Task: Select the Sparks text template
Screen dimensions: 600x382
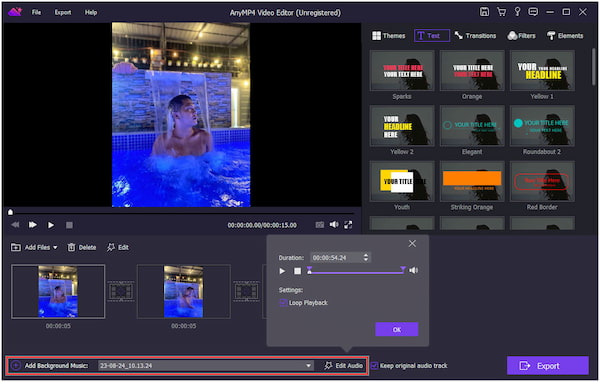Action: click(402, 70)
